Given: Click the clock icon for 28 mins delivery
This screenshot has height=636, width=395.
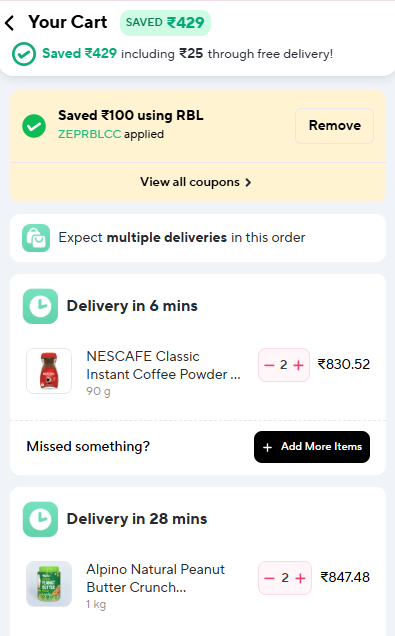Looking at the screenshot, I should click(x=40, y=519).
